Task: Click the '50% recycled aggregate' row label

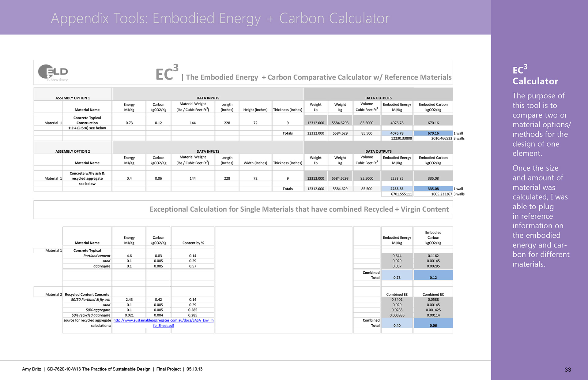Action: (91, 315)
